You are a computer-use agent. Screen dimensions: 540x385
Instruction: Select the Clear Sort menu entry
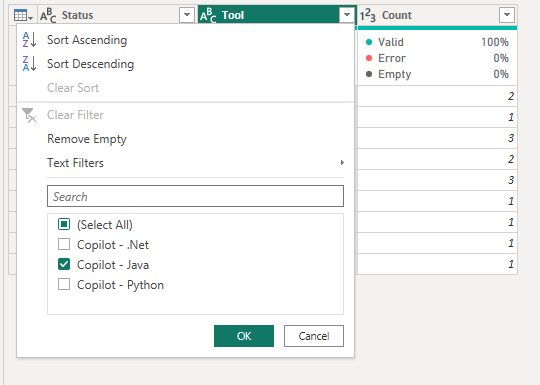tap(185, 88)
